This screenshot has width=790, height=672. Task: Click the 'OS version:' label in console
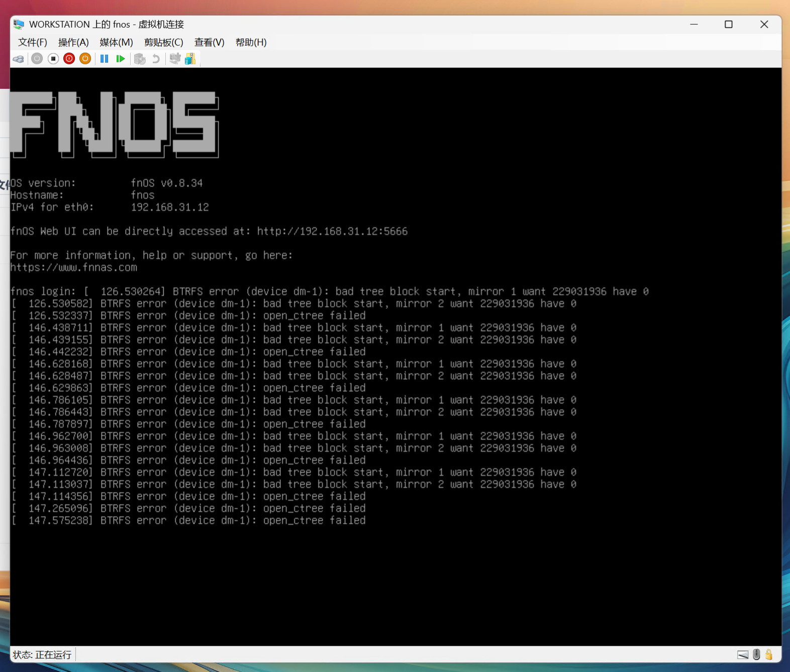(x=43, y=183)
